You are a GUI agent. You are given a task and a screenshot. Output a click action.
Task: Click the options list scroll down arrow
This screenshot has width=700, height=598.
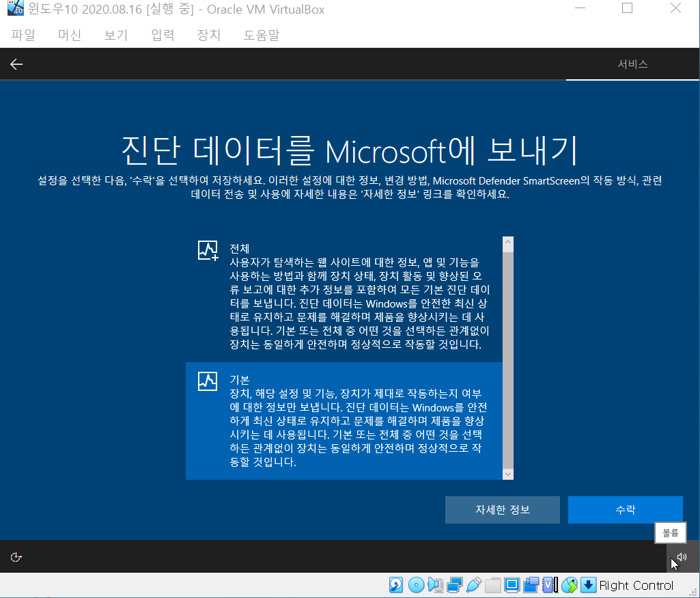pos(508,474)
